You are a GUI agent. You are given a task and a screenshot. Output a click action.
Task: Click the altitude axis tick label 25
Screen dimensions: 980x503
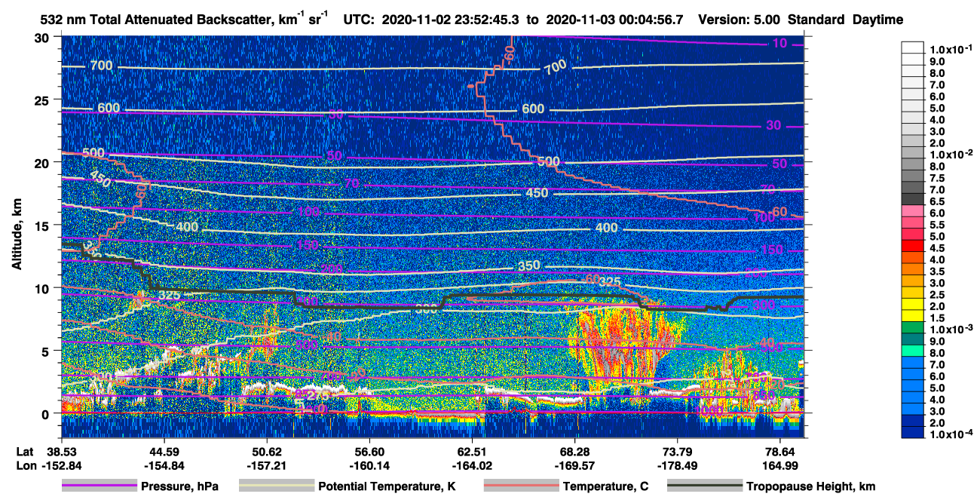point(43,100)
